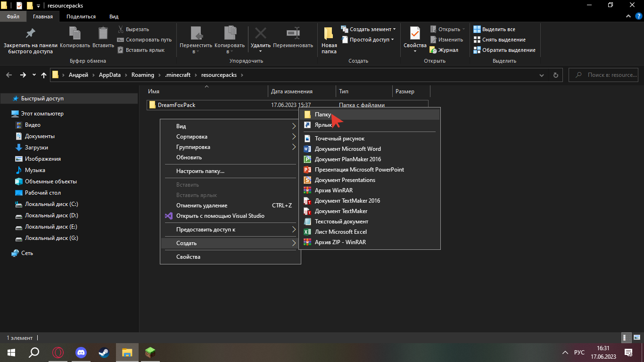Click the Delete (Удалить) ribbon icon

[260, 34]
